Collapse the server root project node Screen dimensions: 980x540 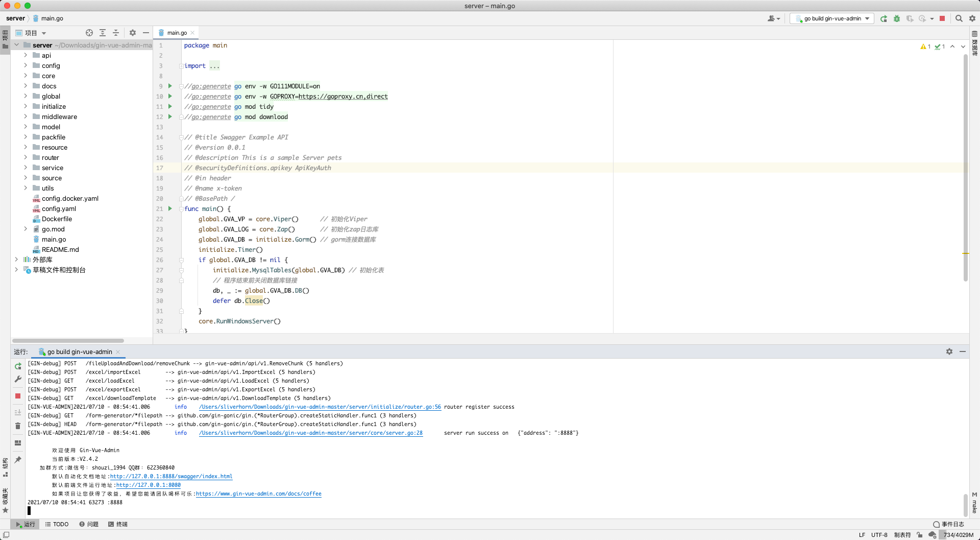click(x=16, y=45)
